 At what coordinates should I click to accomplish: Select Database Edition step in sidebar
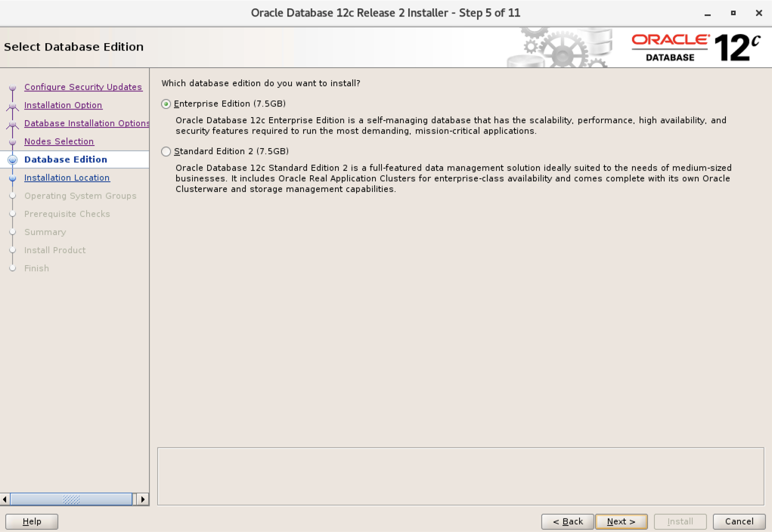(x=66, y=159)
